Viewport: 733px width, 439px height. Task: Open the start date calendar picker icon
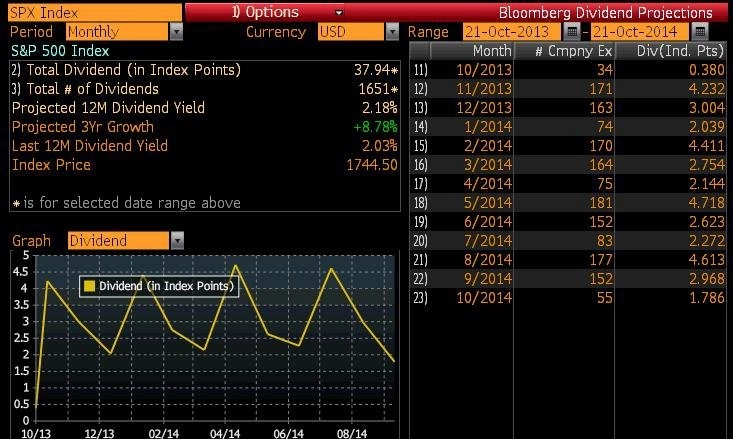point(571,32)
